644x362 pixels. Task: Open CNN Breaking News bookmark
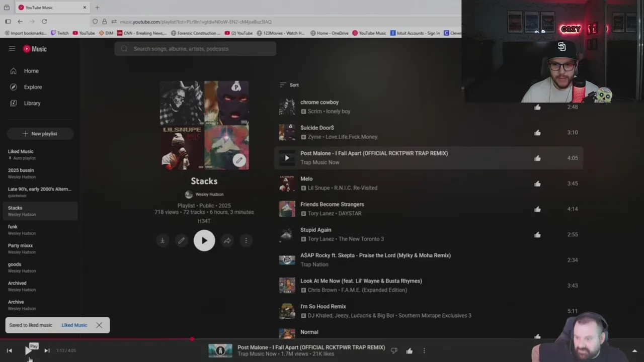pos(142,33)
